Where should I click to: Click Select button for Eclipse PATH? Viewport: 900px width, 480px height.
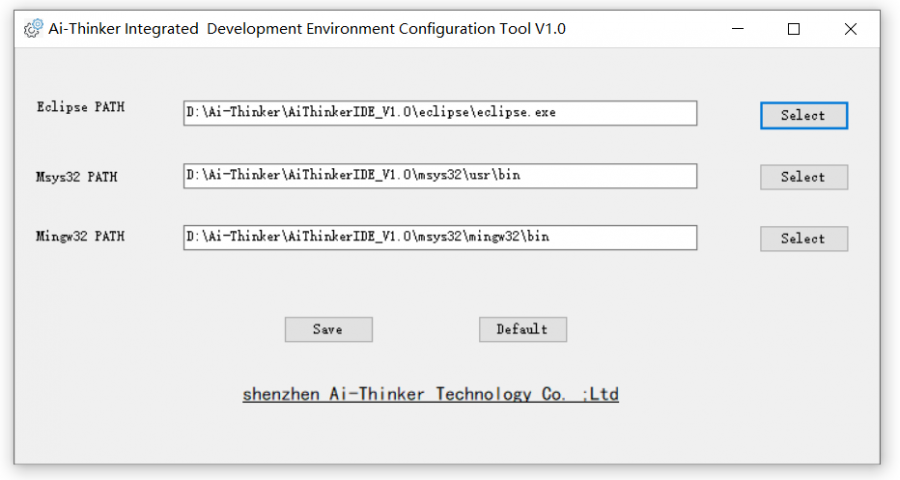tap(804, 115)
